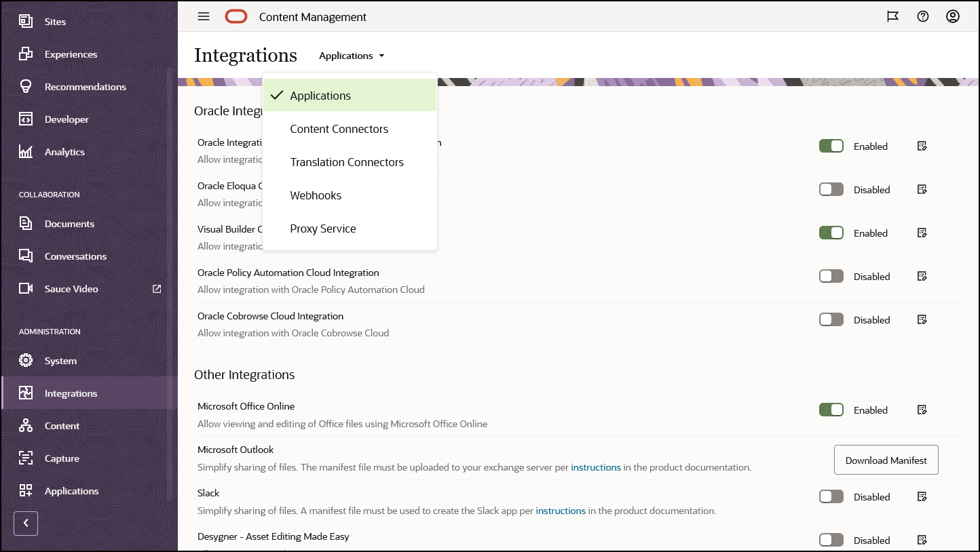980x552 pixels.
Task: Collapse the Applications dropdown in page header
Action: [x=352, y=56]
